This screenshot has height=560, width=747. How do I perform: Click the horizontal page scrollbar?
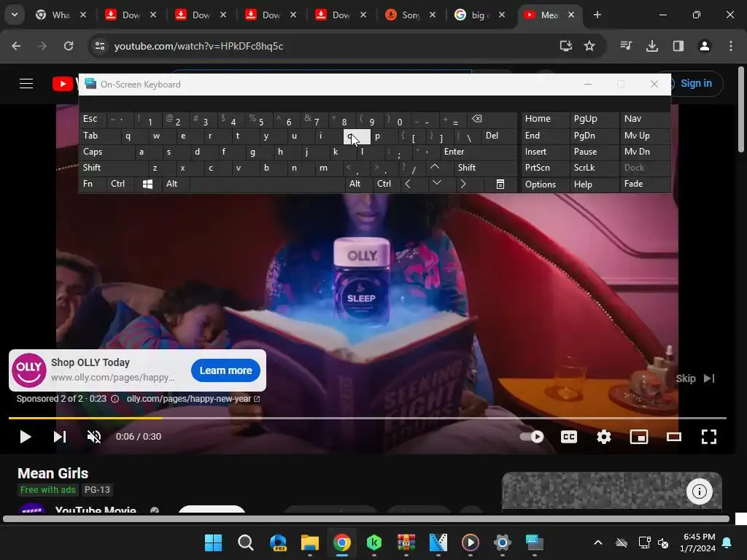pos(366,519)
